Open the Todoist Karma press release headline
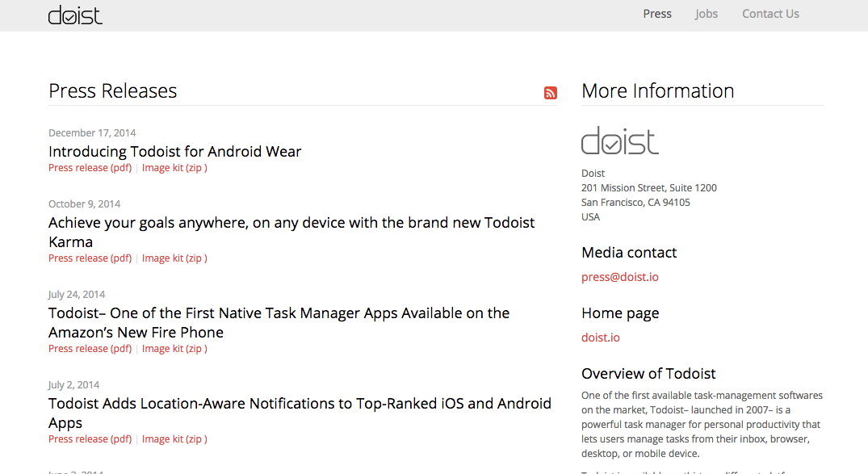Image resolution: width=868 pixels, height=474 pixels. (291, 232)
